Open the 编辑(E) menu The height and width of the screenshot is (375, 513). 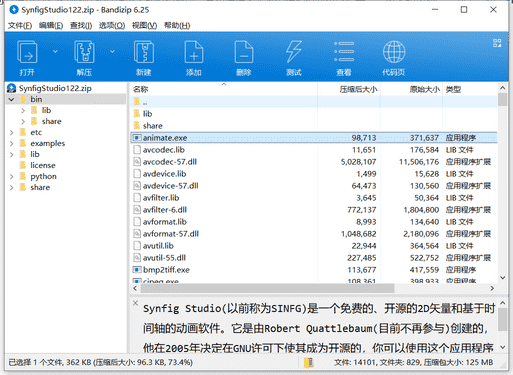pyautogui.click(x=51, y=25)
